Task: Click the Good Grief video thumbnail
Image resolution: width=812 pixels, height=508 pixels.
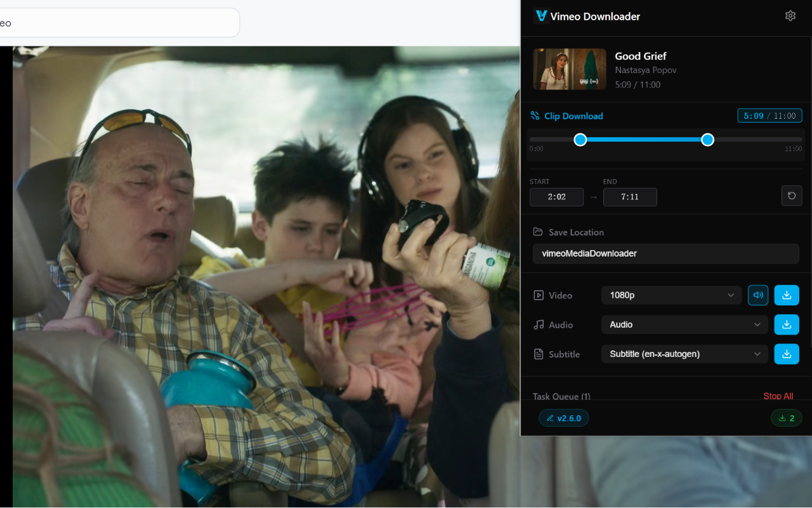Action: tap(569, 69)
